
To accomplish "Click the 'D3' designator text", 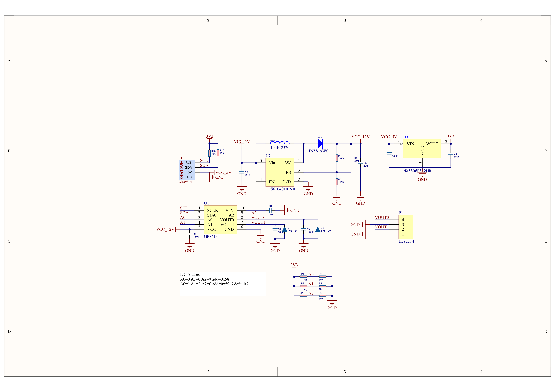I will 320,136.
